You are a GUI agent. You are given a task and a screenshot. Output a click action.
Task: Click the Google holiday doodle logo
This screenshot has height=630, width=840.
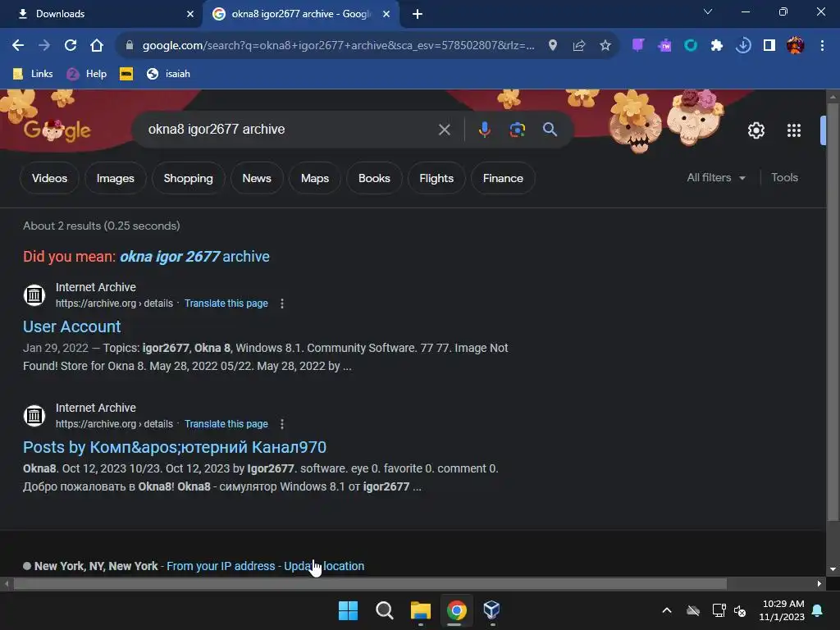point(57,130)
